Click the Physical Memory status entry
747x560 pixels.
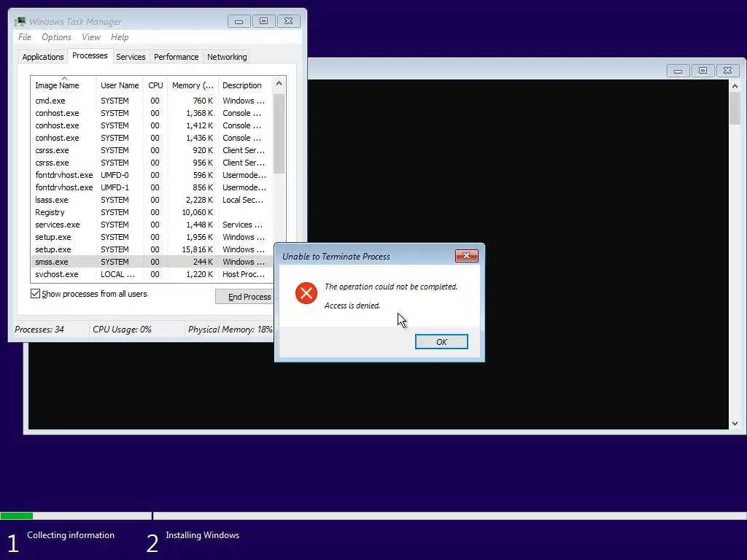(230, 329)
